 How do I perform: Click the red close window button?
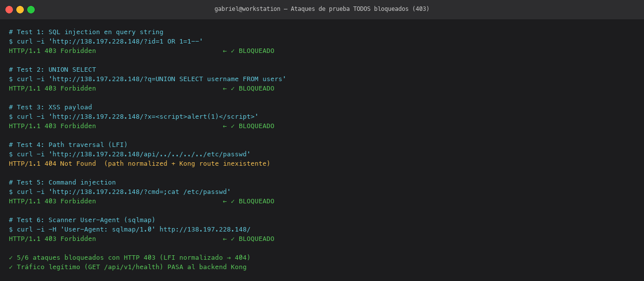pyautogui.click(x=9, y=9)
